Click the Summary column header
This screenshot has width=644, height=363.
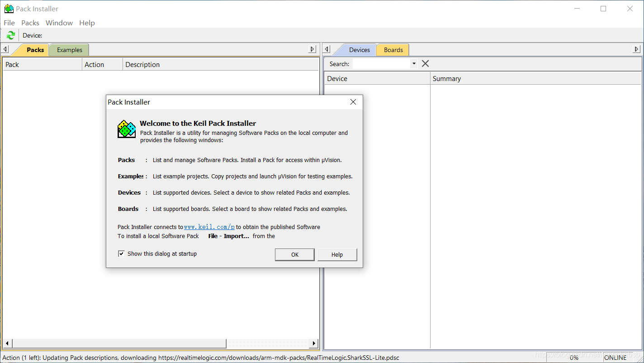point(536,78)
